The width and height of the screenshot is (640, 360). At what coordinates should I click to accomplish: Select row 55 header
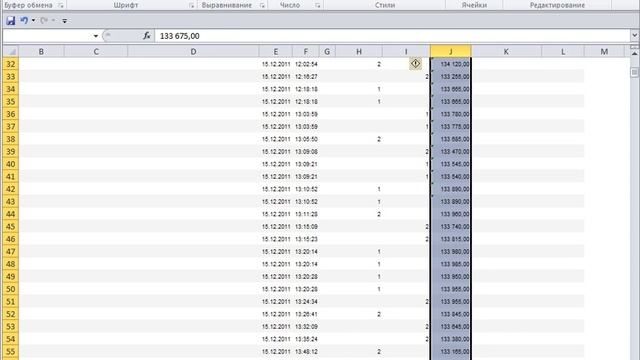tap(11, 352)
